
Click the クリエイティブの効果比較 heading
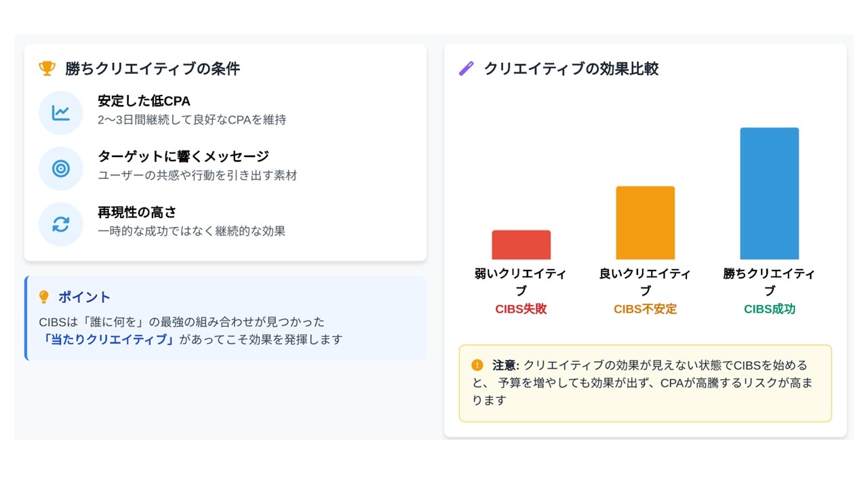point(571,68)
